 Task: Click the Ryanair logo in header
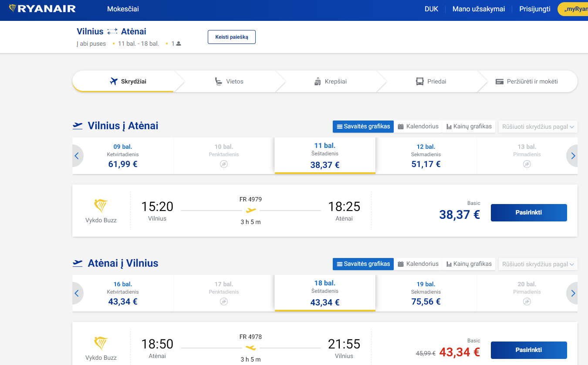pyautogui.click(x=42, y=9)
